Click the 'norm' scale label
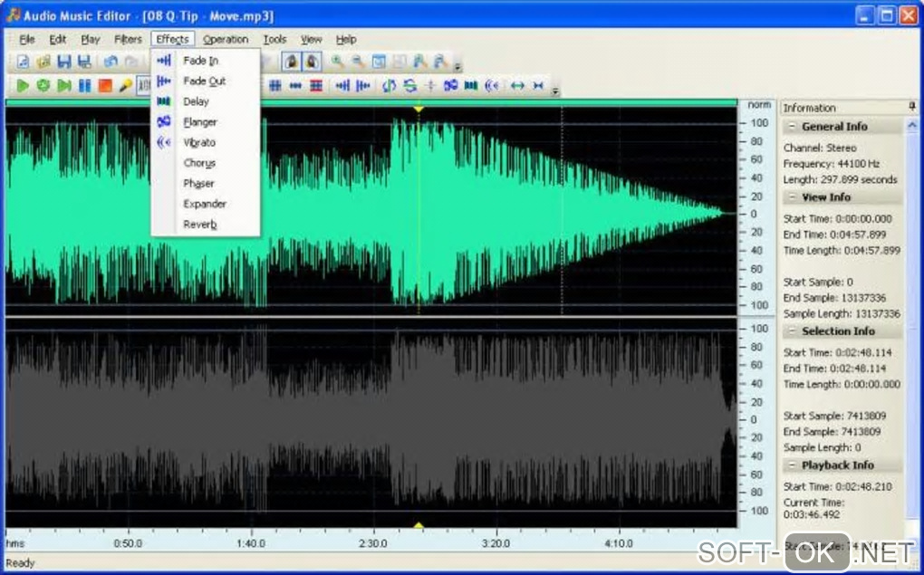The image size is (924, 575). (x=759, y=105)
